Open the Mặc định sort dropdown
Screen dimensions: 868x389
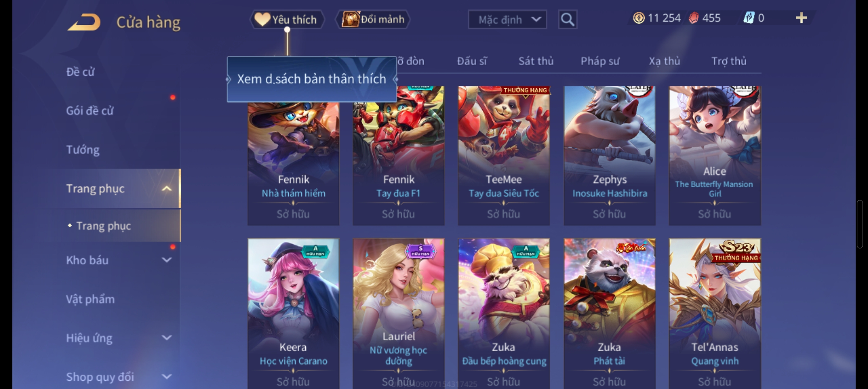tap(508, 19)
